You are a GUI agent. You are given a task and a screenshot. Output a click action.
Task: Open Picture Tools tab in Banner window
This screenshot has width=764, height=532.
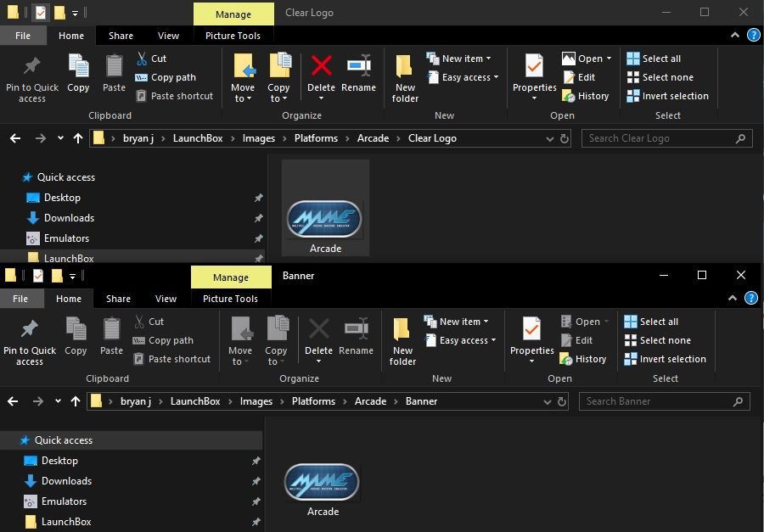coord(230,299)
